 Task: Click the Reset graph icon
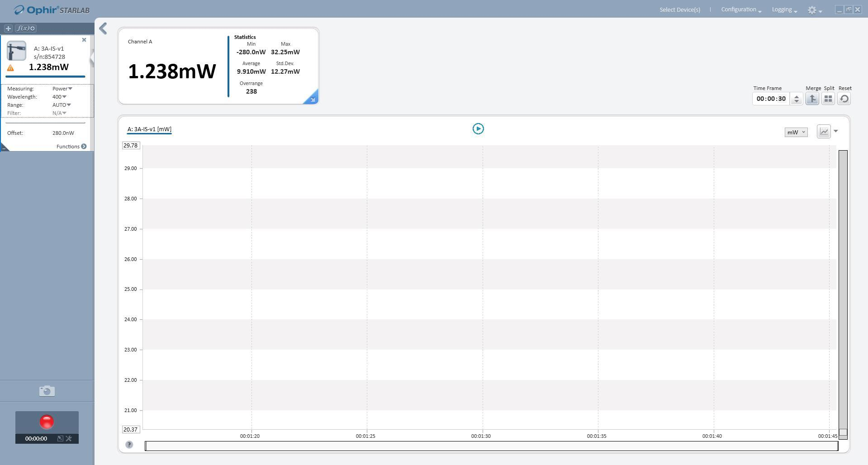click(844, 99)
